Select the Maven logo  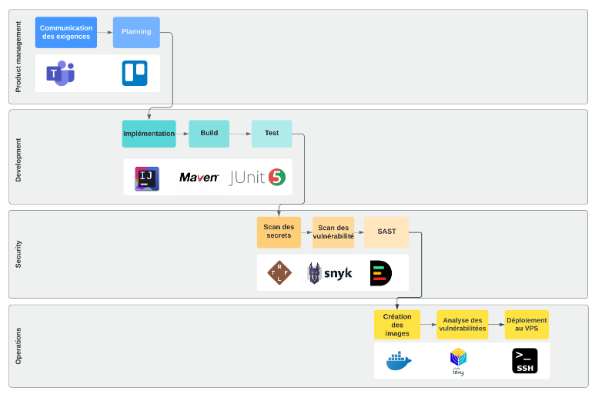coord(199,177)
